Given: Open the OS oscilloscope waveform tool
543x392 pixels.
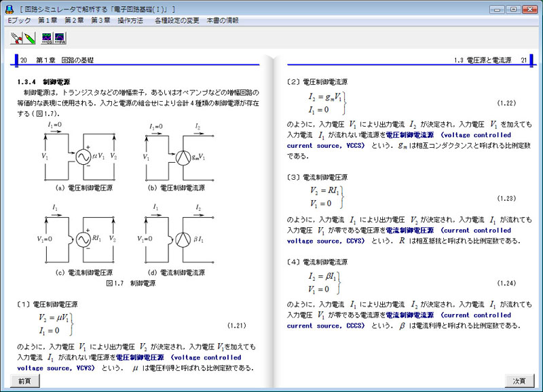Looking at the screenshot, I should [x=47, y=38].
